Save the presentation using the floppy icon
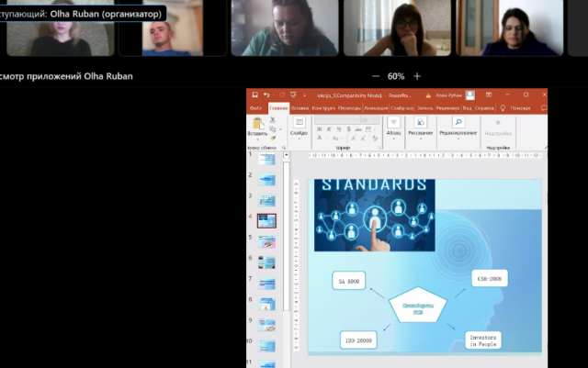Viewport: 588px width, 368px height. (x=255, y=95)
